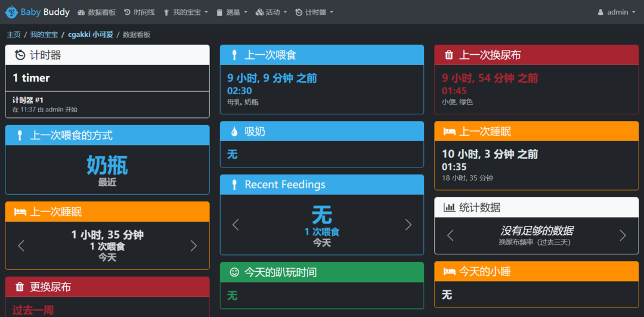
Task: Click the Baby Buddy logo icon
Action: coord(11,12)
